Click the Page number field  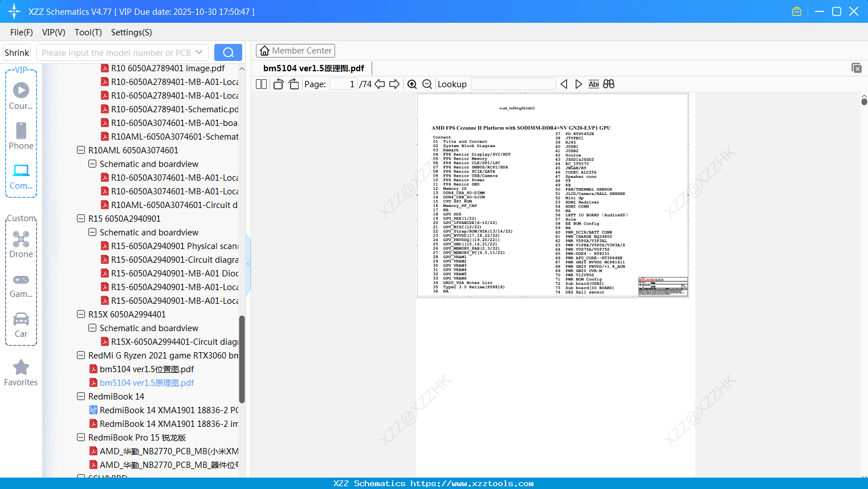pos(344,84)
